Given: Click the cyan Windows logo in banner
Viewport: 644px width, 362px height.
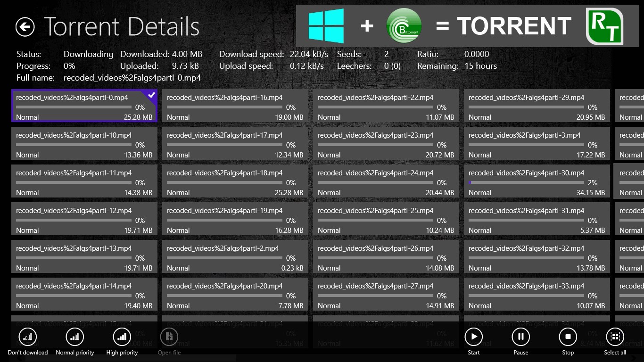Looking at the screenshot, I should pyautogui.click(x=326, y=26).
